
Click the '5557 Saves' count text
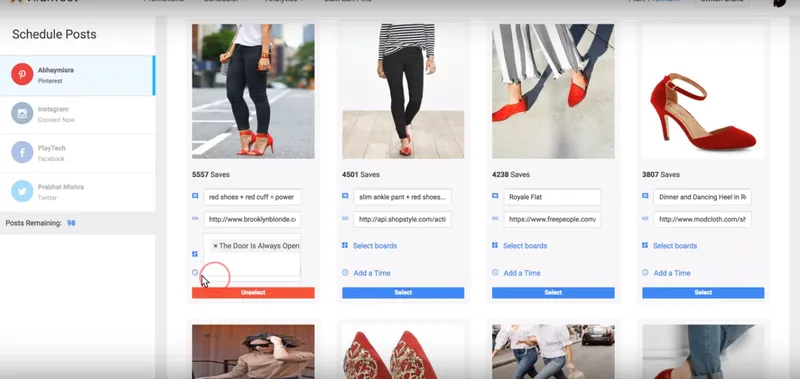coord(211,174)
